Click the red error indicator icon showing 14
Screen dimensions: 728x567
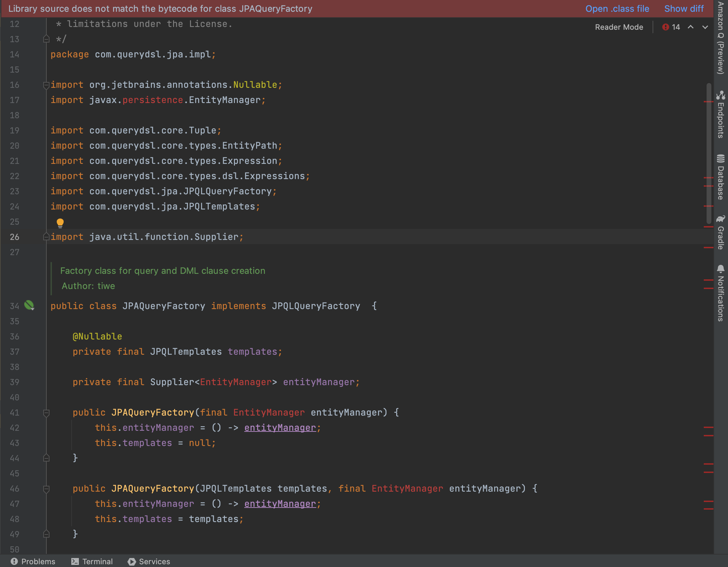(665, 27)
